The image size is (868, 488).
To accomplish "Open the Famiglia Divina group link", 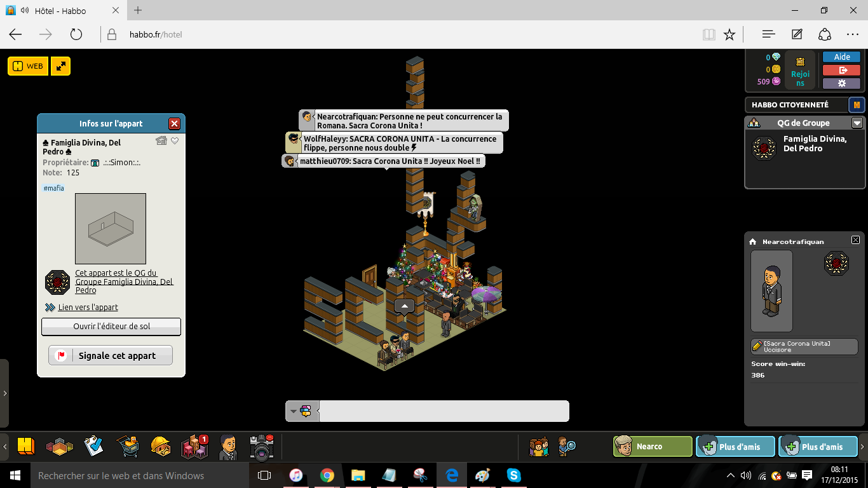I will click(125, 281).
